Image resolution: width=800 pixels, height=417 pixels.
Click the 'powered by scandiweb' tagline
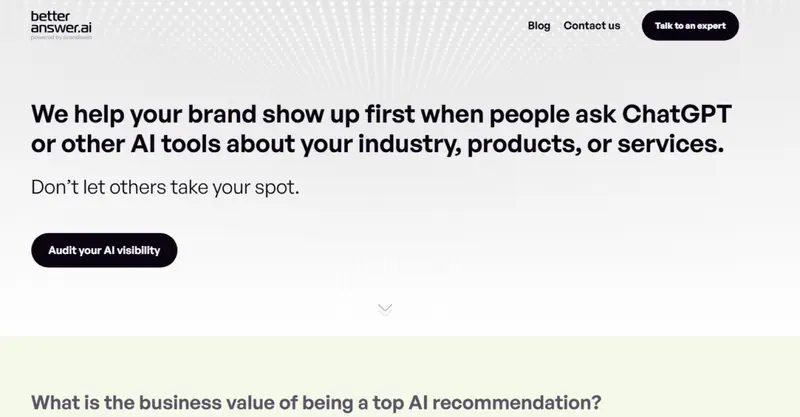tap(62, 38)
